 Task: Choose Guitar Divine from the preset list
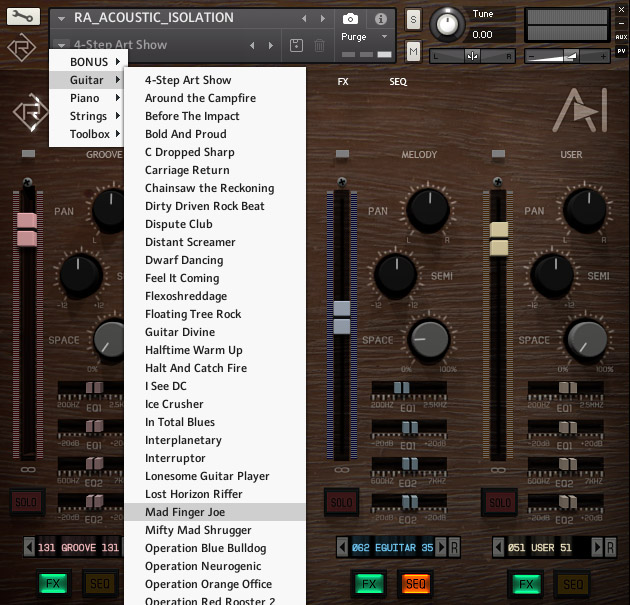coord(180,332)
